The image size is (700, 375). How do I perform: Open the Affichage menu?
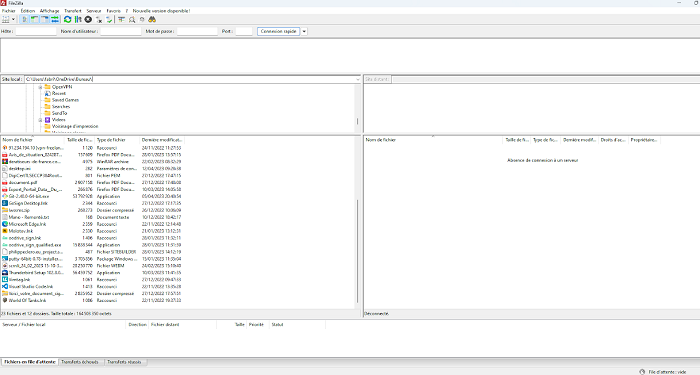tap(50, 11)
